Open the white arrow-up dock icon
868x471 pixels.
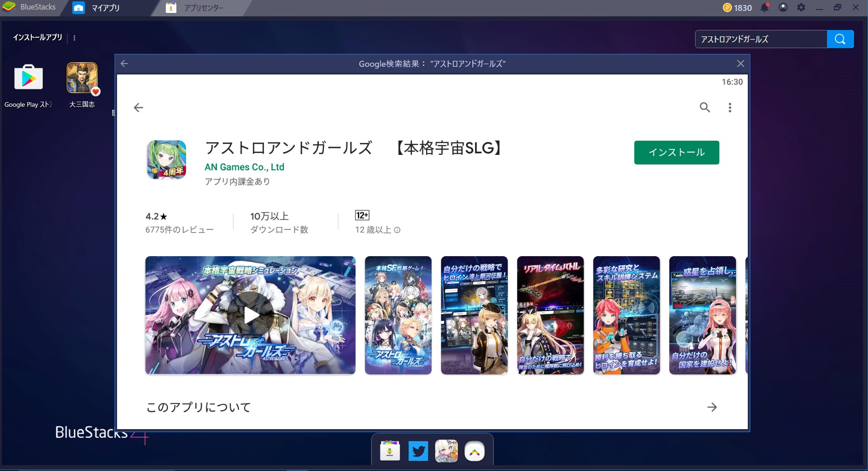point(475,451)
